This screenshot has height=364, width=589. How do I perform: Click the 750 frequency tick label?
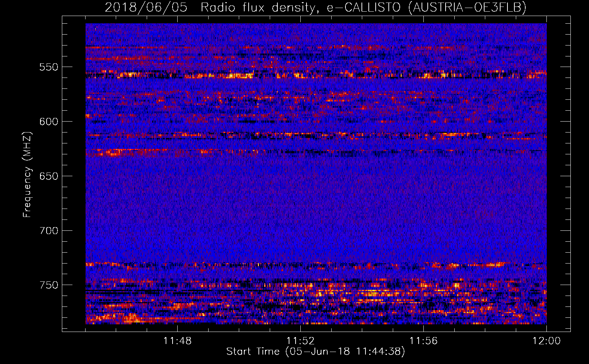pos(49,285)
